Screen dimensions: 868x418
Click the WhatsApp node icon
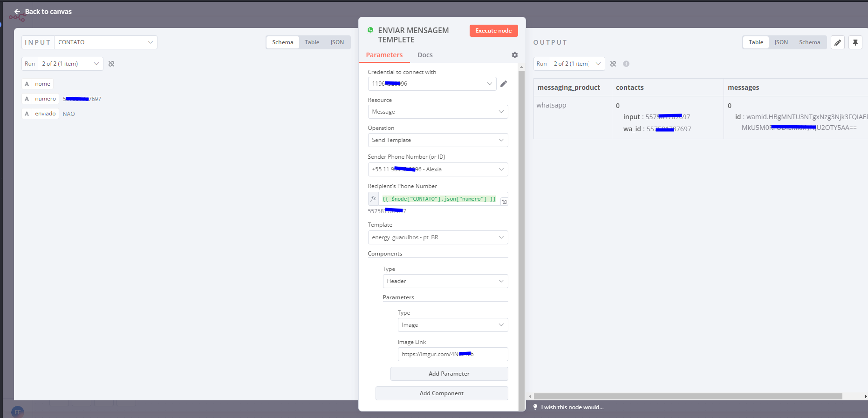(x=370, y=30)
